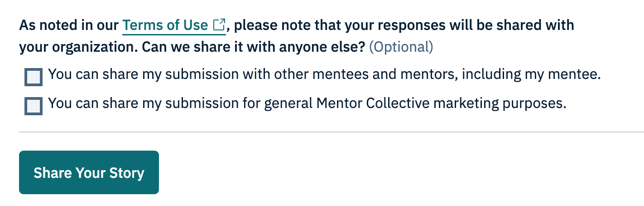Click the external link icon beside Terms of Use
The image size is (644, 206).
coord(219,25)
